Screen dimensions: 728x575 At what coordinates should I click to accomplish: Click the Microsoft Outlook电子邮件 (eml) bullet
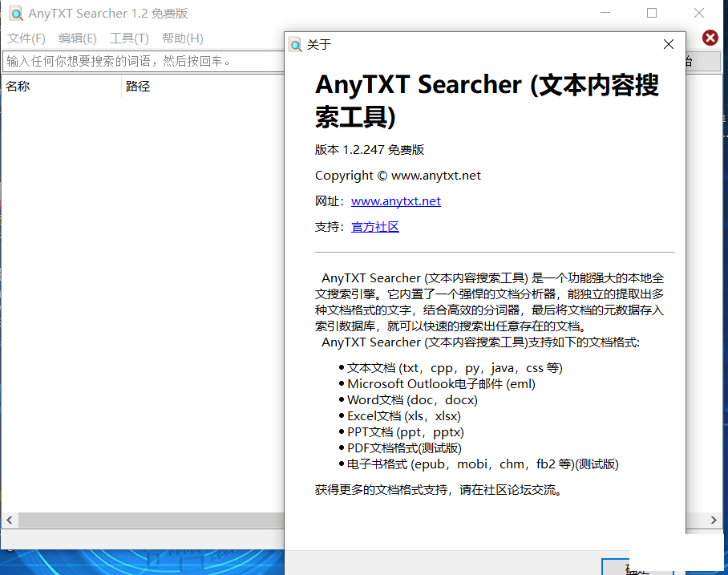coord(437,384)
